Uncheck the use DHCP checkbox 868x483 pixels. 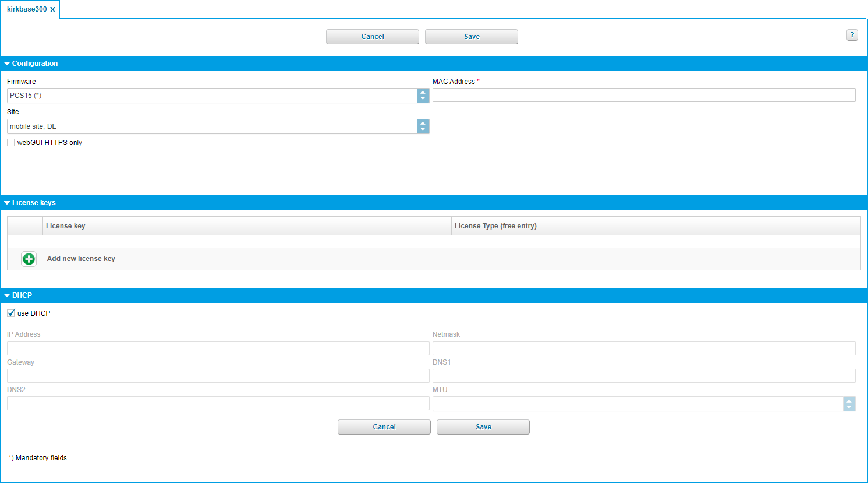click(x=11, y=313)
